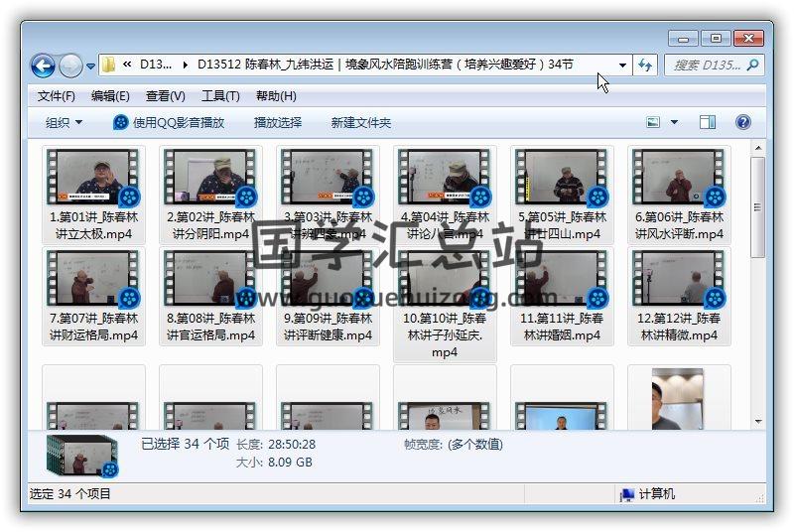Click the Forward navigation arrow button
Screen dimensions: 794x532
coord(70,66)
